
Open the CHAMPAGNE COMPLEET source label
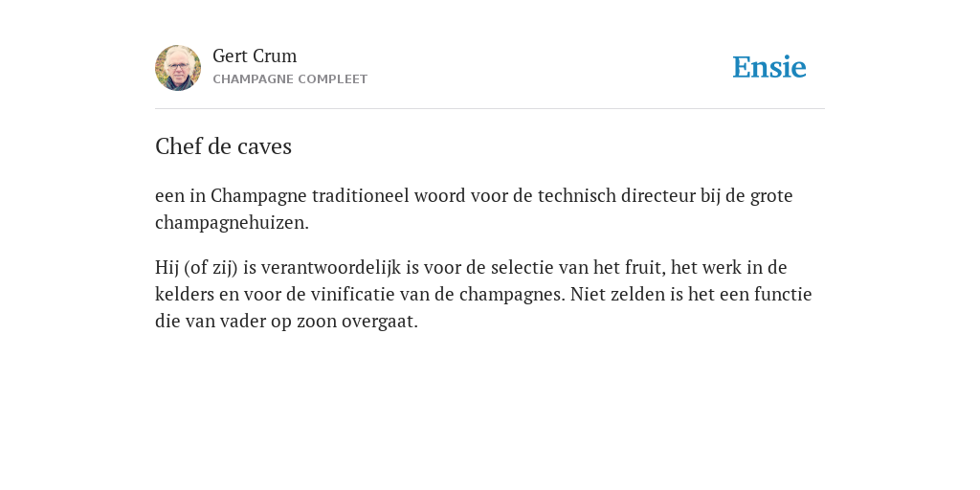pyautogui.click(x=290, y=79)
